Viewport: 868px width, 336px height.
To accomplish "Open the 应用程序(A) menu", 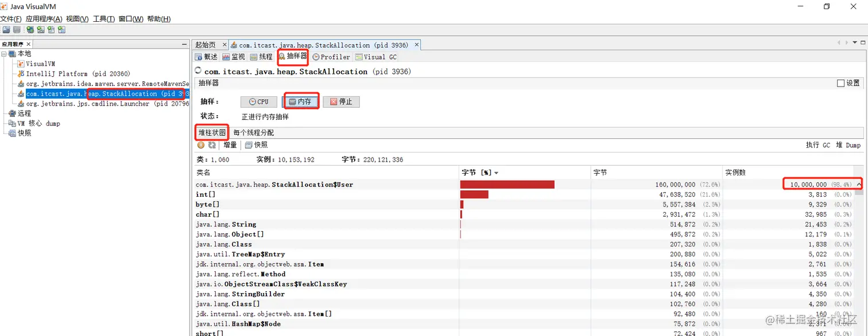I will [x=44, y=19].
